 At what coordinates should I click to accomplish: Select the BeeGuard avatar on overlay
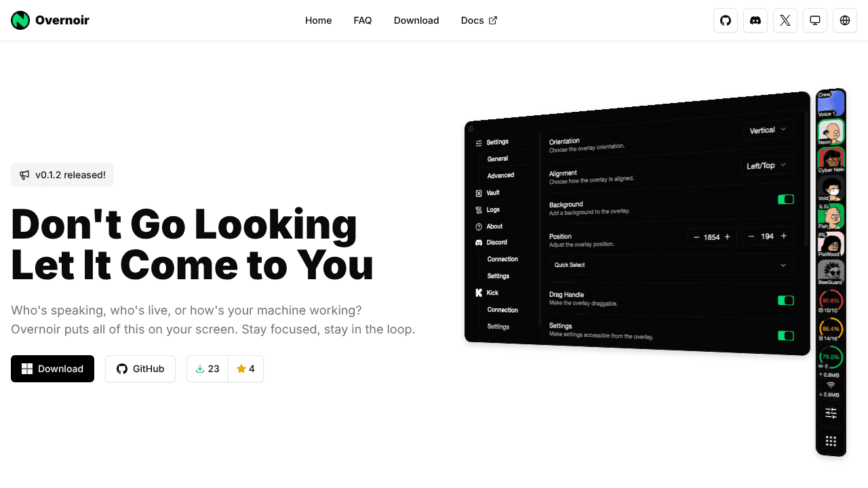[x=831, y=272]
